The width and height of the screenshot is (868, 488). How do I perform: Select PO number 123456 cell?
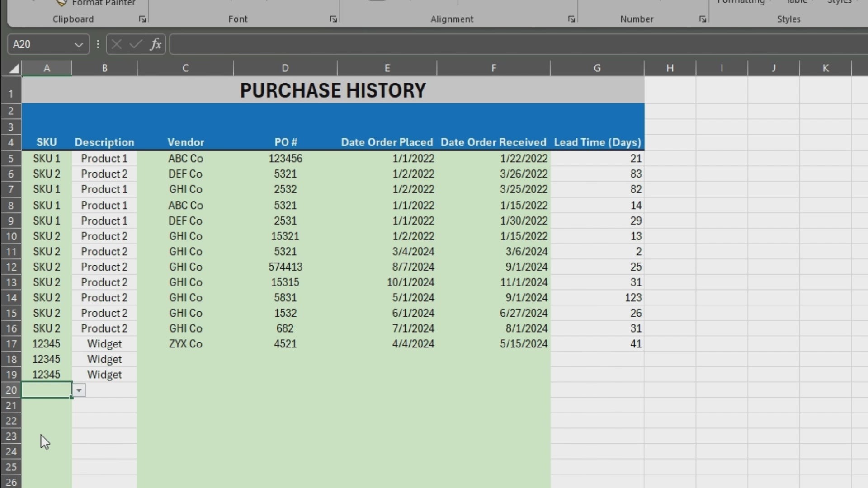285,159
